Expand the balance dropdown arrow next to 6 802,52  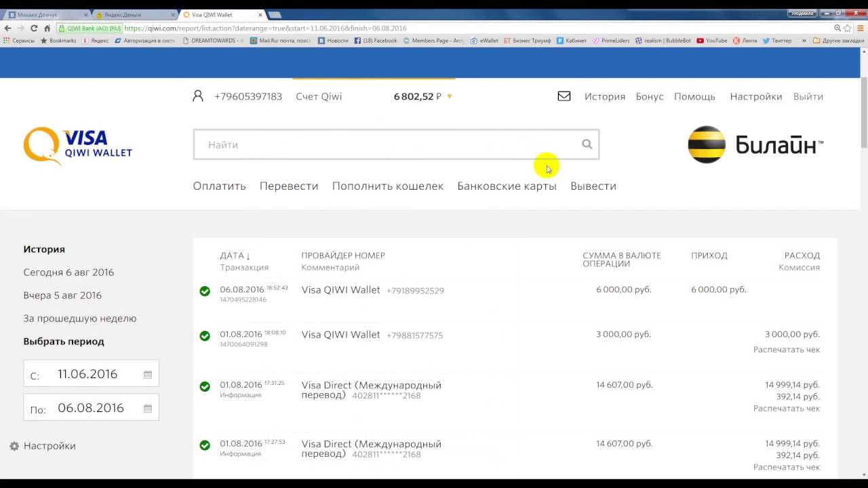click(449, 97)
